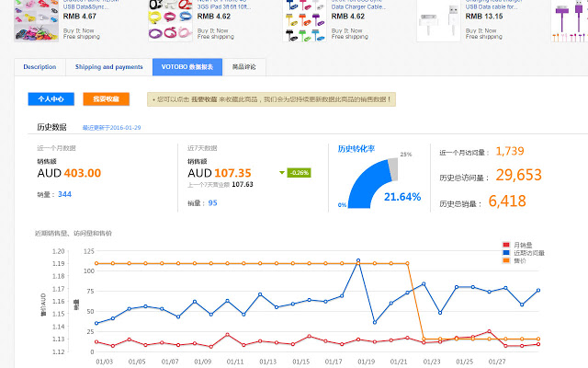Open the RMB 13.15 product listing
588x368 pixels.
[486, 16]
